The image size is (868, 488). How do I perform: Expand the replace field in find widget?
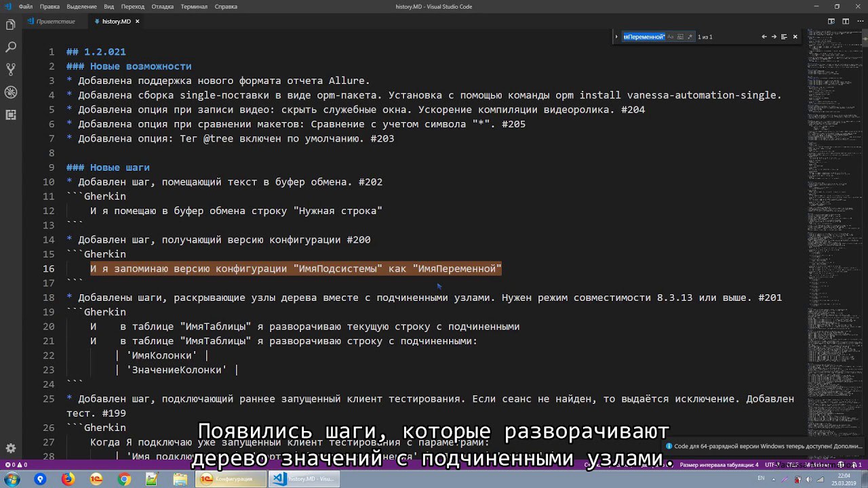point(616,37)
